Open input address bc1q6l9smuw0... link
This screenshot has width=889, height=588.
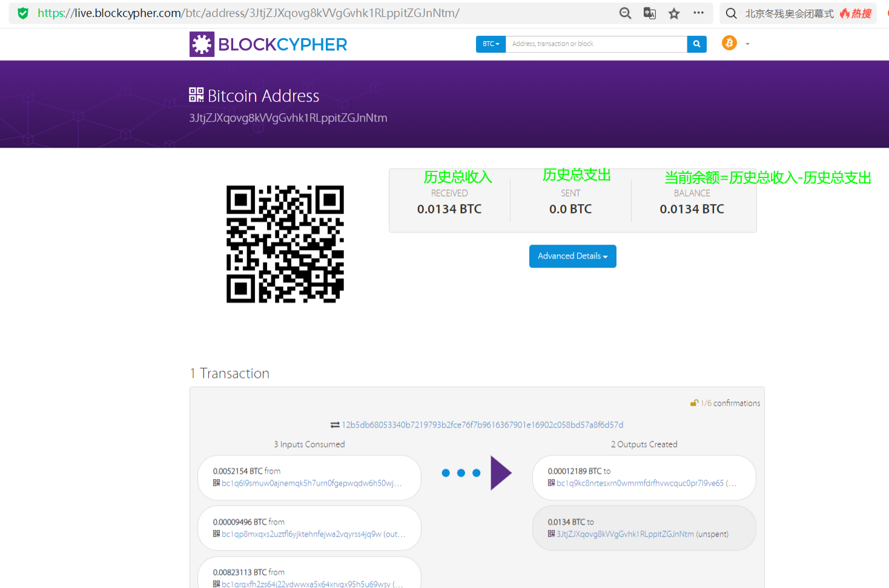[312, 483]
